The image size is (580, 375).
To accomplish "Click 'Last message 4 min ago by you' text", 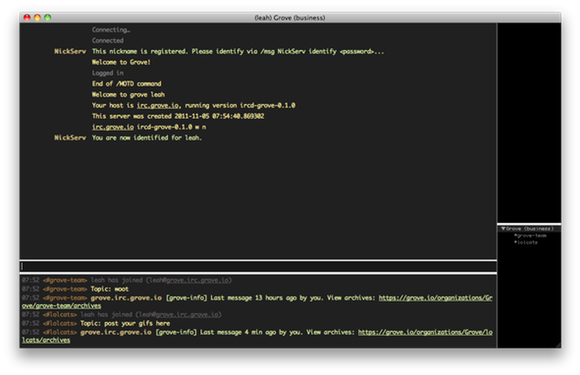I will tap(251, 332).
